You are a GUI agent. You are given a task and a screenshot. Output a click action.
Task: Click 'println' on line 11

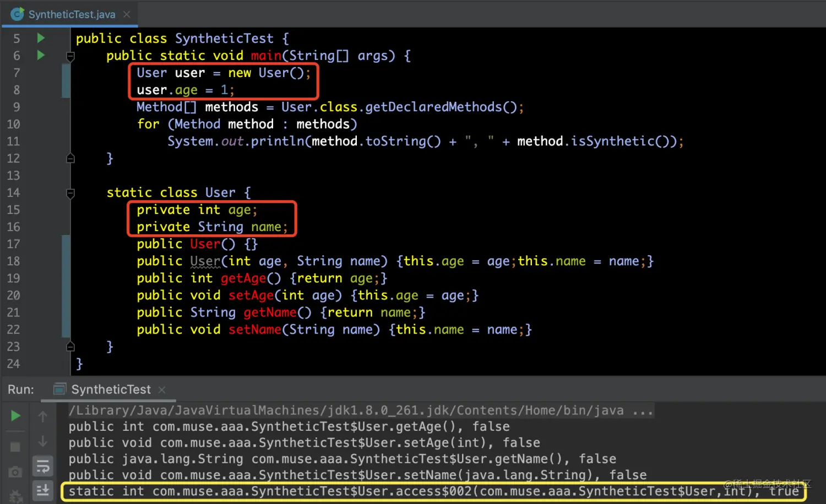(x=278, y=141)
